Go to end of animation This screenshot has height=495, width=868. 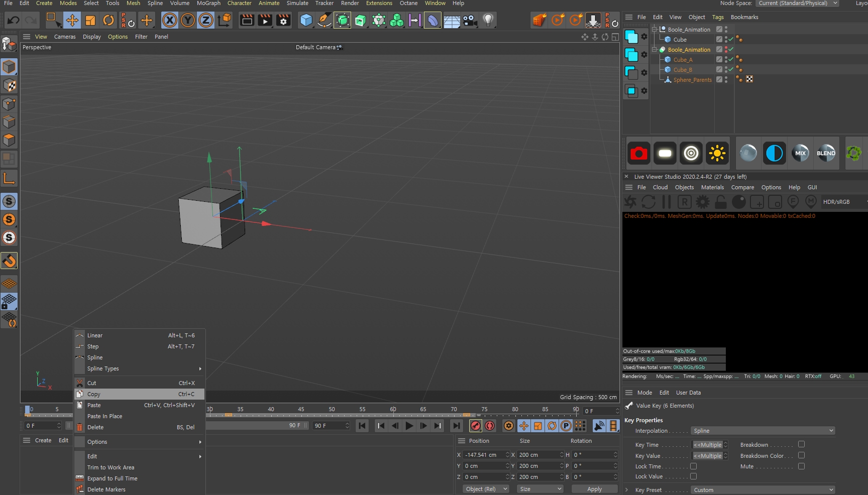click(456, 426)
